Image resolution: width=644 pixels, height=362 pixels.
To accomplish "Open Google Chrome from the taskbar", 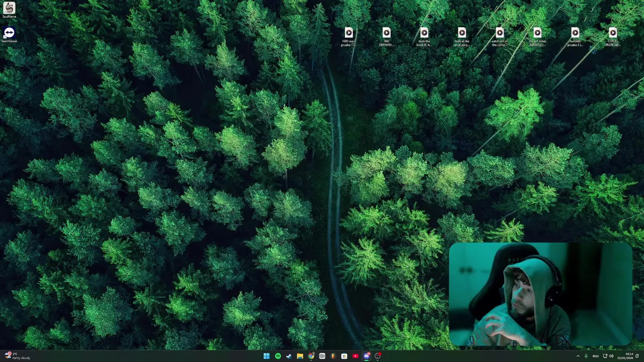I will click(311, 356).
